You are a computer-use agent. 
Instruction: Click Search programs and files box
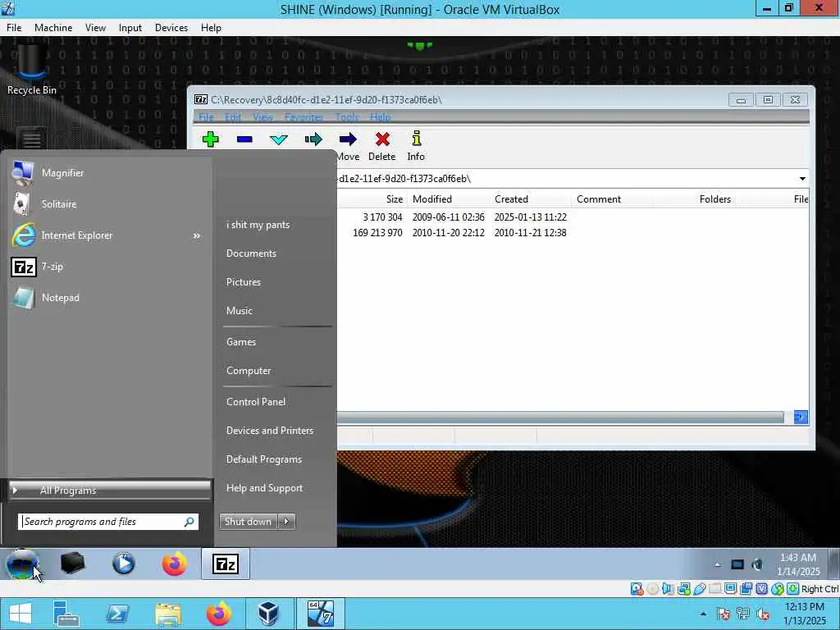click(x=108, y=522)
